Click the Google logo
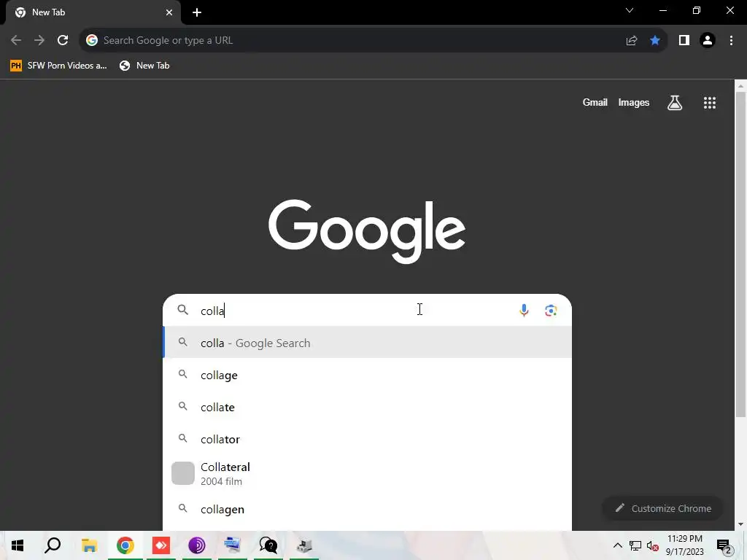Image resolution: width=747 pixels, height=560 pixels. coord(367,231)
